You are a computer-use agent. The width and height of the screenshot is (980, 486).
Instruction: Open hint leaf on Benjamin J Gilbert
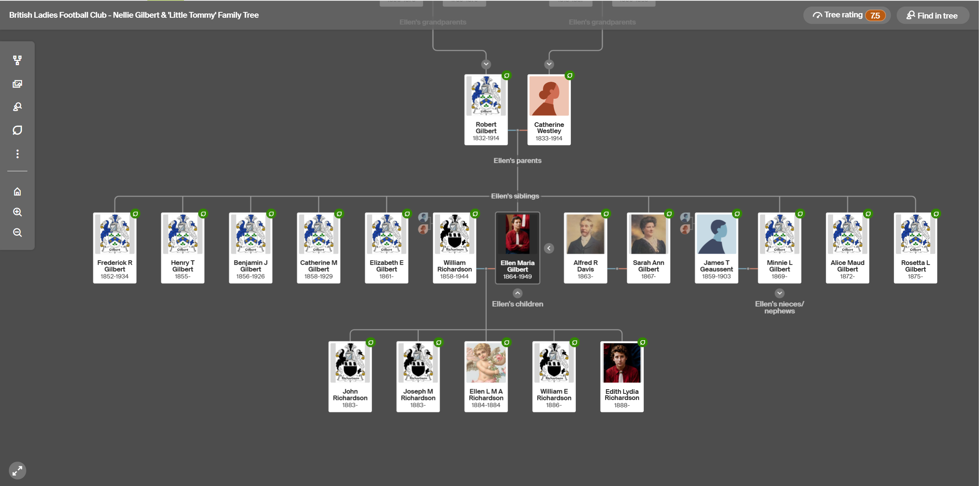tap(271, 214)
